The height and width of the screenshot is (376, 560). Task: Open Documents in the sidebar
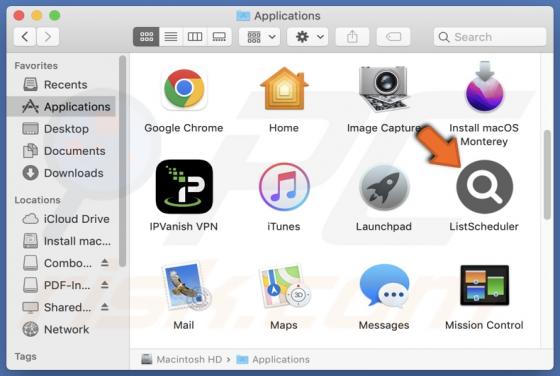click(x=61, y=151)
